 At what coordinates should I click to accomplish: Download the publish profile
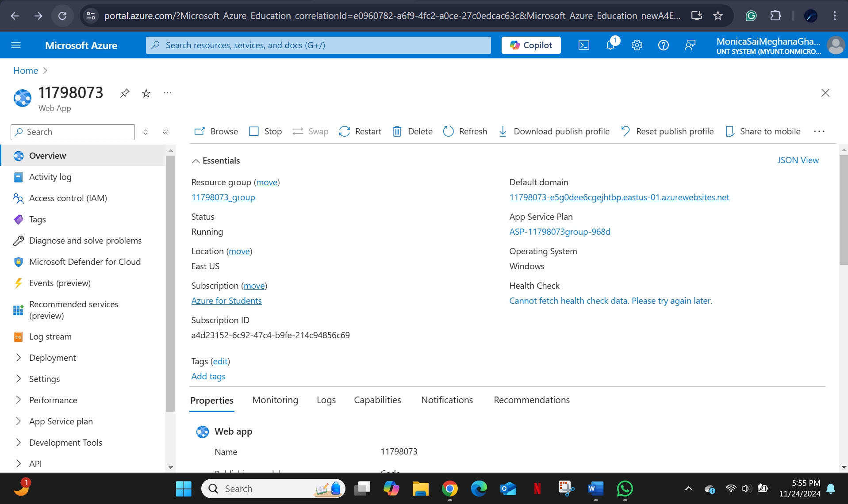[x=554, y=131]
